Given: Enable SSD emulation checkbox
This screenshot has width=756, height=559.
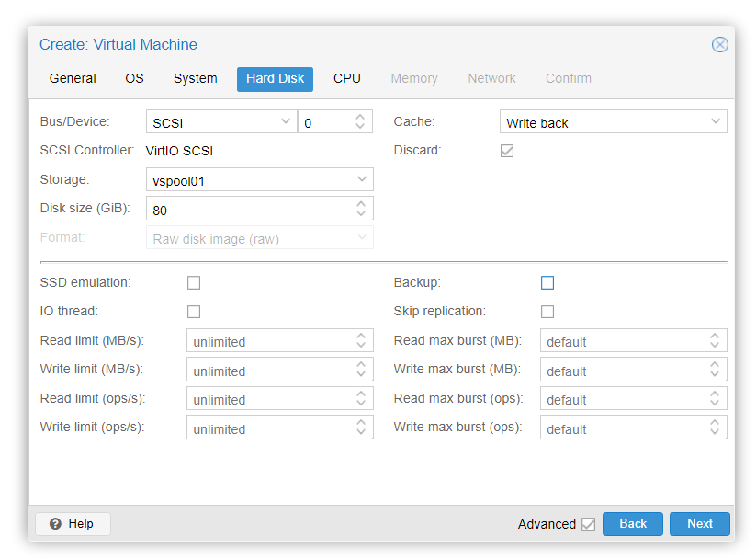Looking at the screenshot, I should tap(194, 283).
